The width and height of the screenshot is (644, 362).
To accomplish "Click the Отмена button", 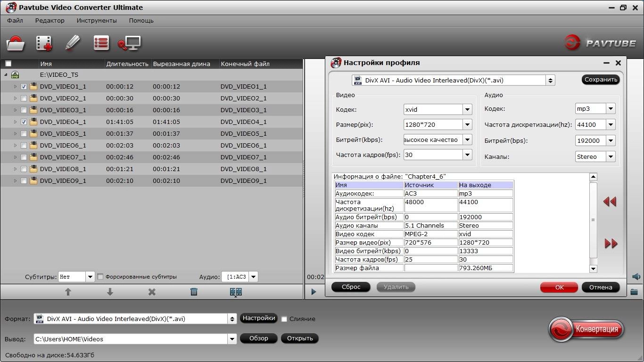I will [601, 287].
